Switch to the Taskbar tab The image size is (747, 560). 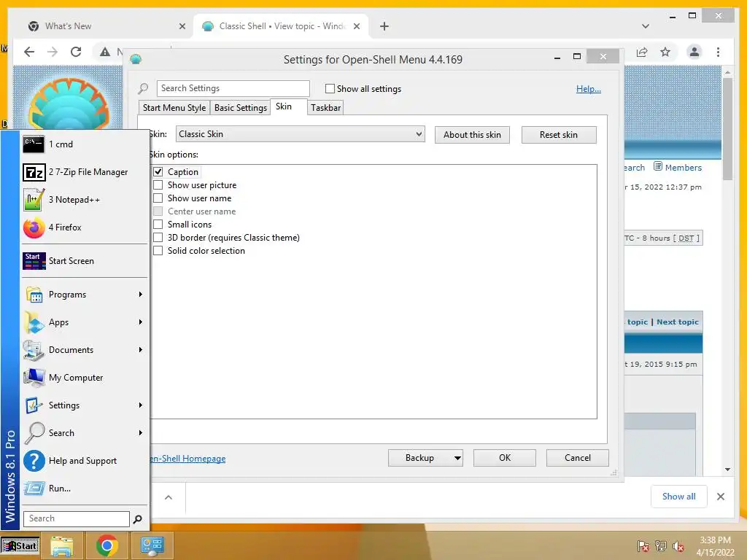pyautogui.click(x=326, y=108)
